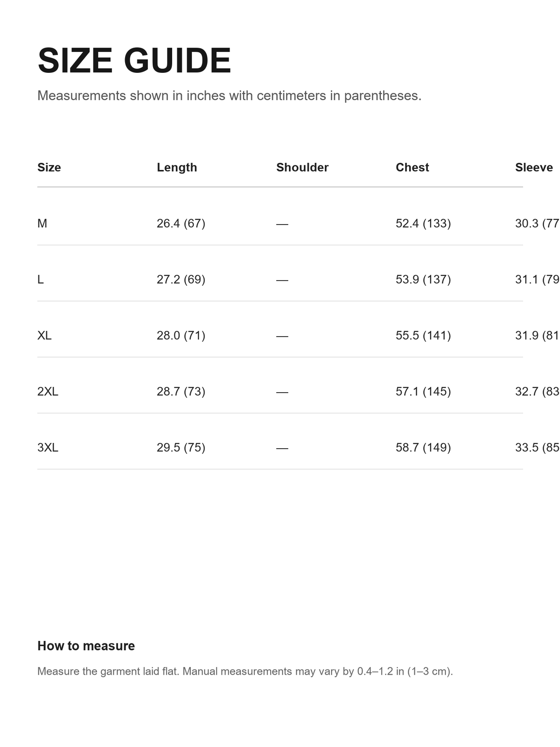Image resolution: width=560 pixels, height=747 pixels.
Task: Click the 28.0 (71) length value
Action: [181, 335]
